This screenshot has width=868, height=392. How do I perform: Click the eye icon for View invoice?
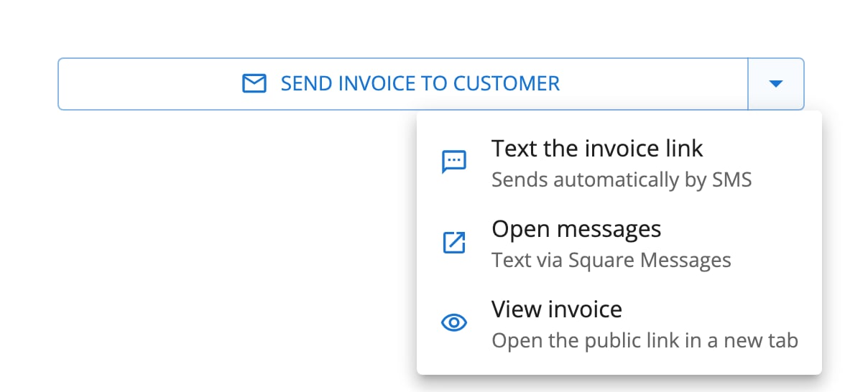[x=453, y=323]
